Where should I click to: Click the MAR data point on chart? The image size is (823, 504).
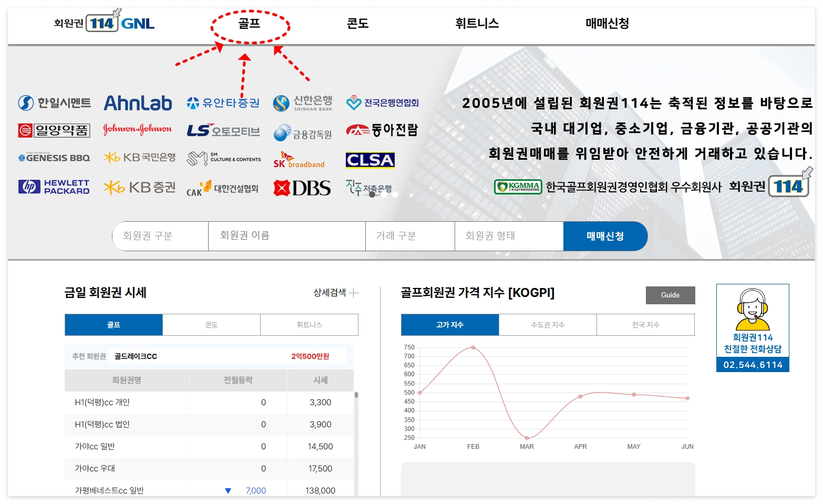(x=527, y=438)
